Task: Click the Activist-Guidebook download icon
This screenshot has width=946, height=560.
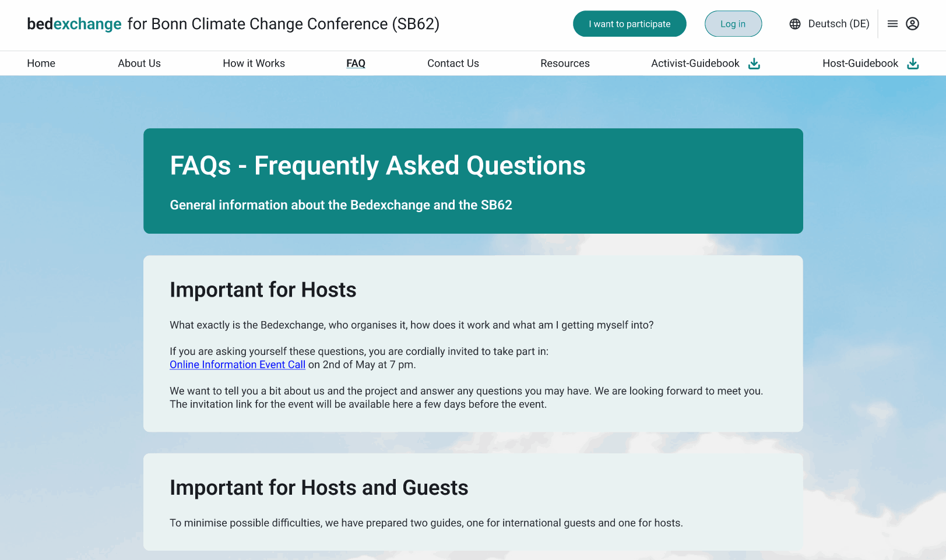Action: pos(754,64)
